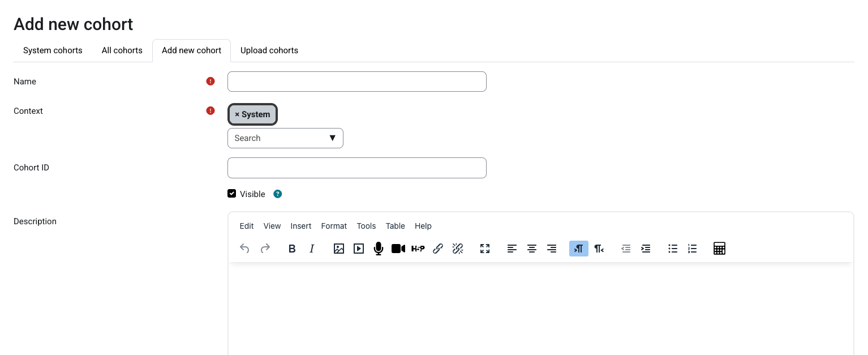This screenshot has width=868, height=355.
Task: Toggle fullscreen mode in the editor
Action: pos(484,249)
